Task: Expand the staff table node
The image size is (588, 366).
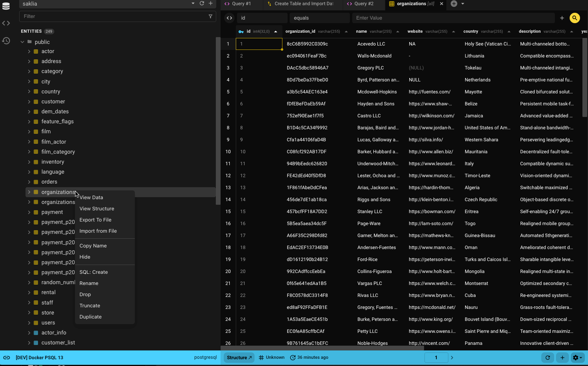Action: click(x=29, y=303)
